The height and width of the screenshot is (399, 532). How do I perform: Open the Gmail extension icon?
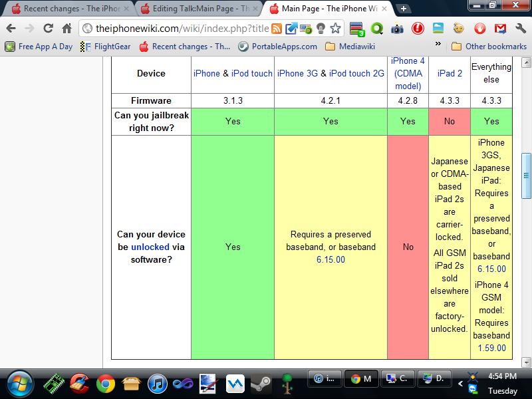coord(501,29)
